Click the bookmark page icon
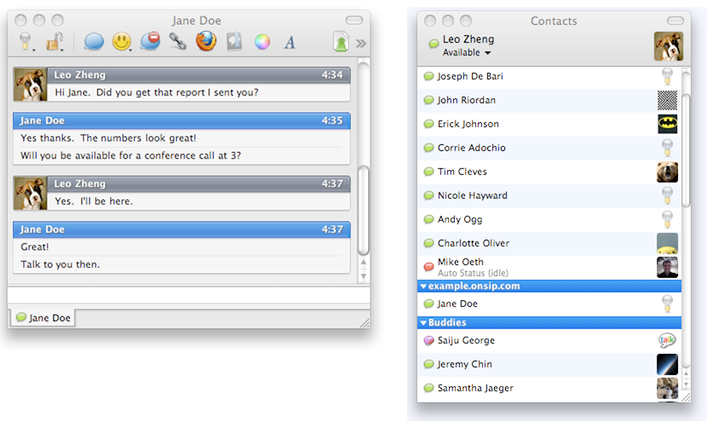720x433 pixels. 234,42
